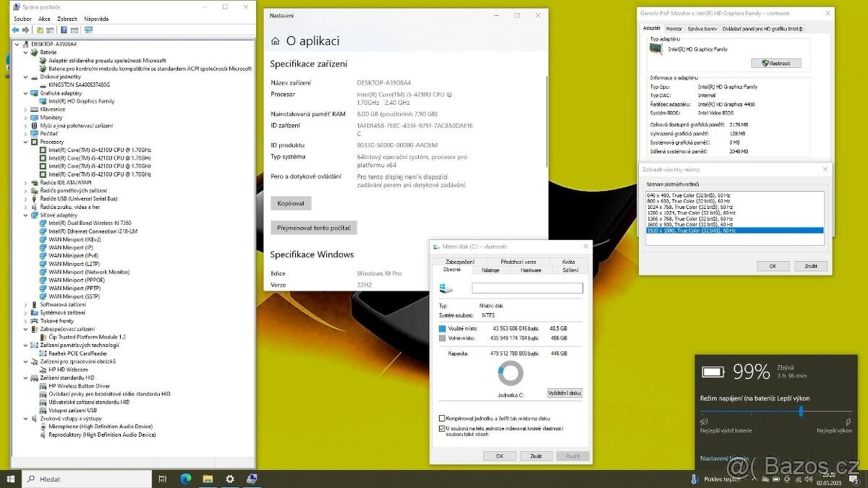Click the battery power mode slider
Viewport: 868px width, 488px height.
pos(801,411)
